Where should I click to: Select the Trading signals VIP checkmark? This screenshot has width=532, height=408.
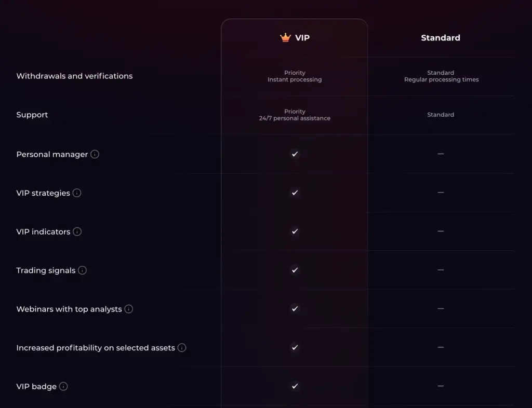coord(295,270)
